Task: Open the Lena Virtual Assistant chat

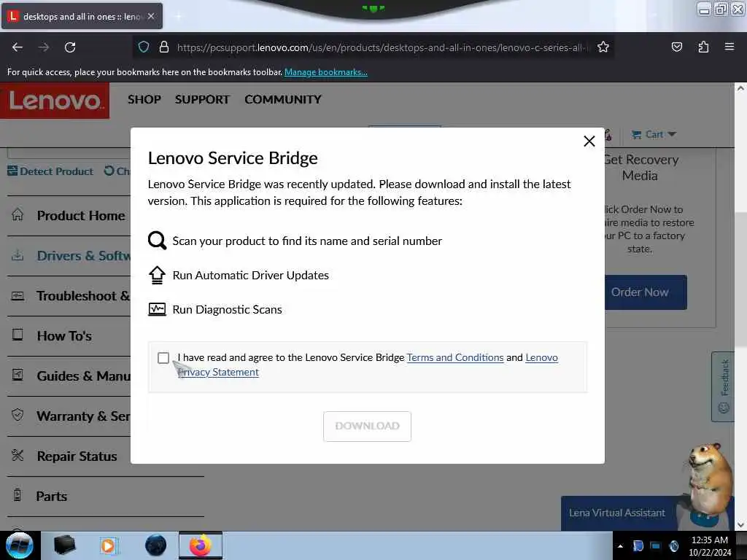Action: [x=617, y=513]
